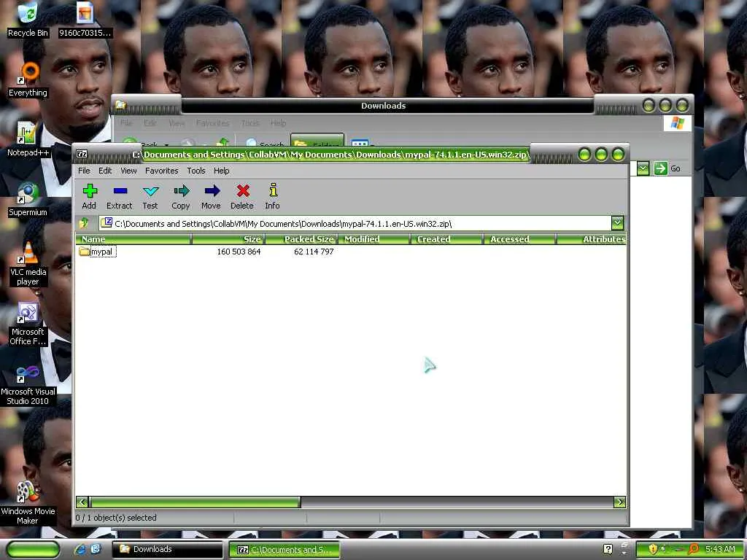This screenshot has width=747, height=560.
Task: Click the 7z icon in window title bar
Action: coord(82,154)
